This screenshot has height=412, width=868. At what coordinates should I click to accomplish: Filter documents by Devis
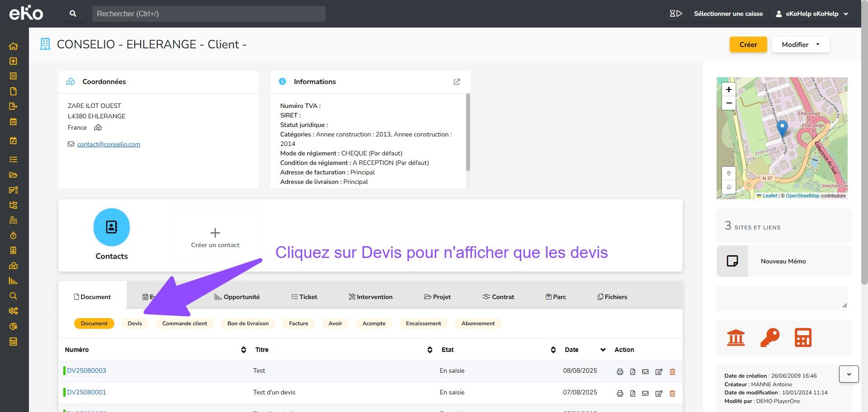coord(135,323)
